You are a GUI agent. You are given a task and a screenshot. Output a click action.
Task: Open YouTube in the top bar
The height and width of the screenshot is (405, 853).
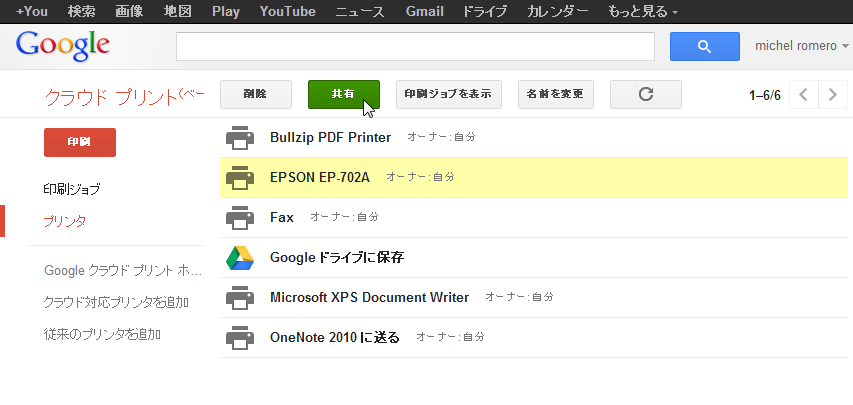[288, 11]
